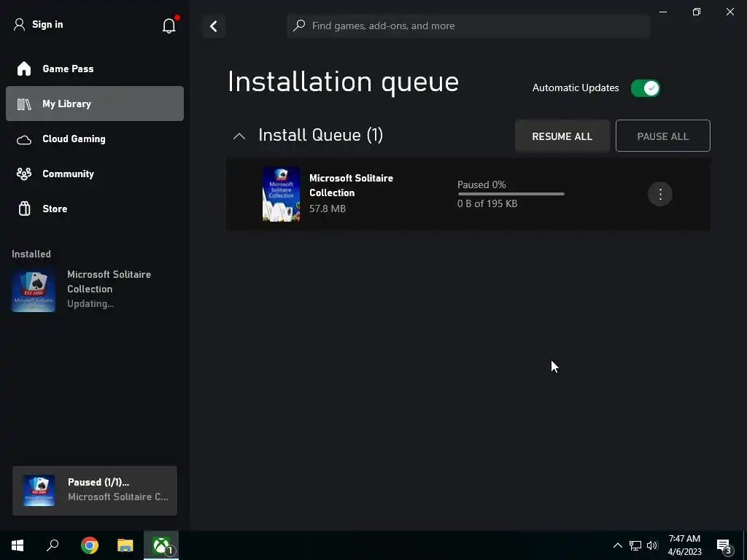Viewport: 747px width, 560px height.
Task: Close the Xbox app window
Action: click(729, 12)
